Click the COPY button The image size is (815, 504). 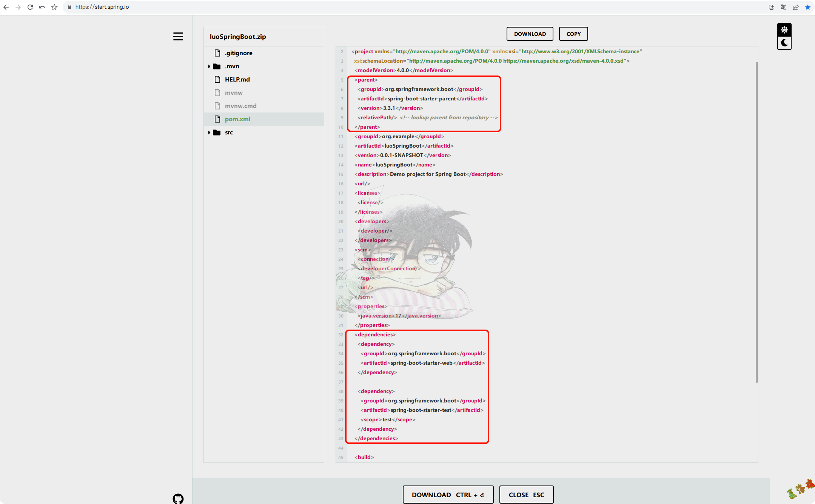[x=573, y=34]
